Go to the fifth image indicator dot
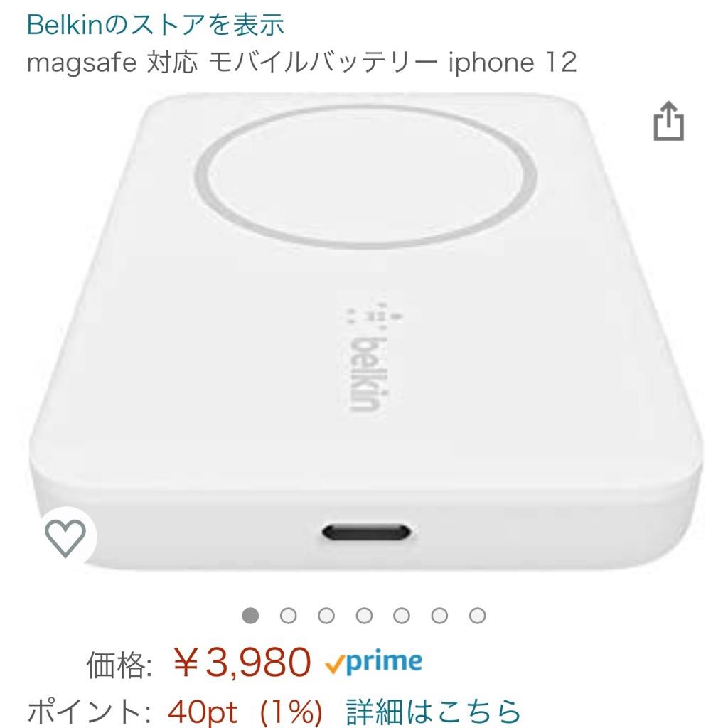728x728 pixels. pyautogui.click(x=402, y=616)
